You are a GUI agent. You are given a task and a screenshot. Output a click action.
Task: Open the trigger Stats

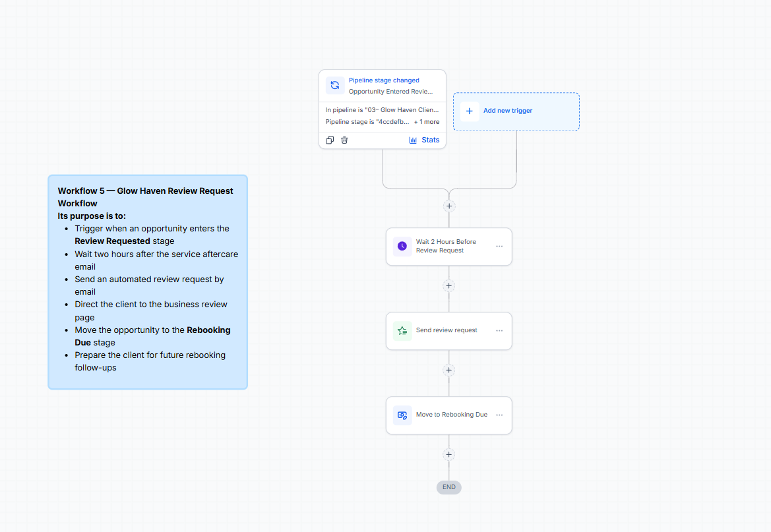[424, 140]
